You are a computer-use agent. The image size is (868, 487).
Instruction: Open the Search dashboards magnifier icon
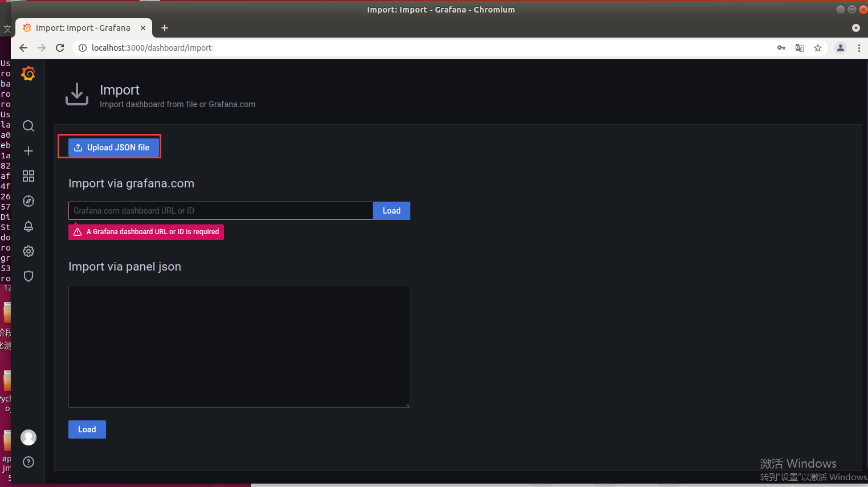(x=28, y=126)
